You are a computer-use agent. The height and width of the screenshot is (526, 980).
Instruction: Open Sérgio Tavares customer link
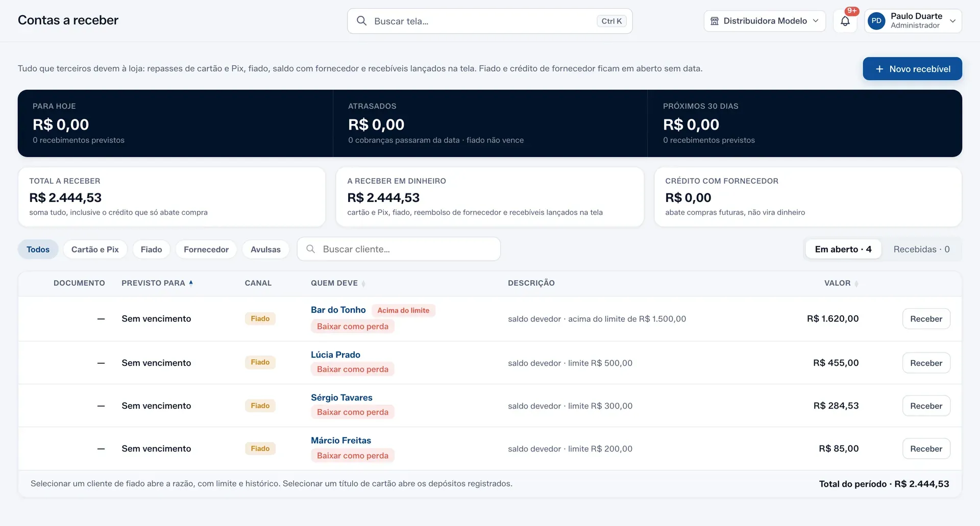point(341,397)
